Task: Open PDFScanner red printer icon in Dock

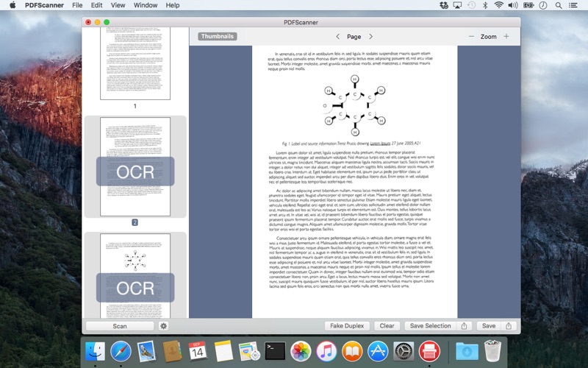Action: tap(429, 350)
